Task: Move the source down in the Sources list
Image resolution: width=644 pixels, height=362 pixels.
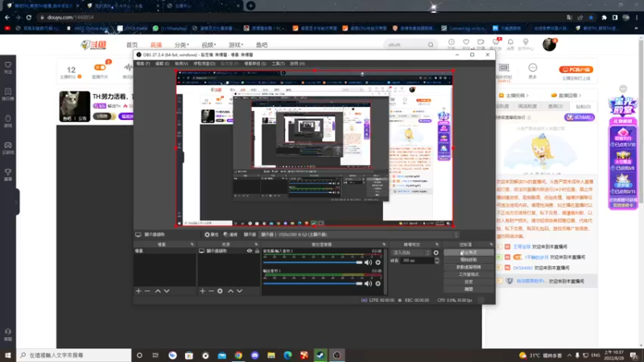Action: coord(239,291)
